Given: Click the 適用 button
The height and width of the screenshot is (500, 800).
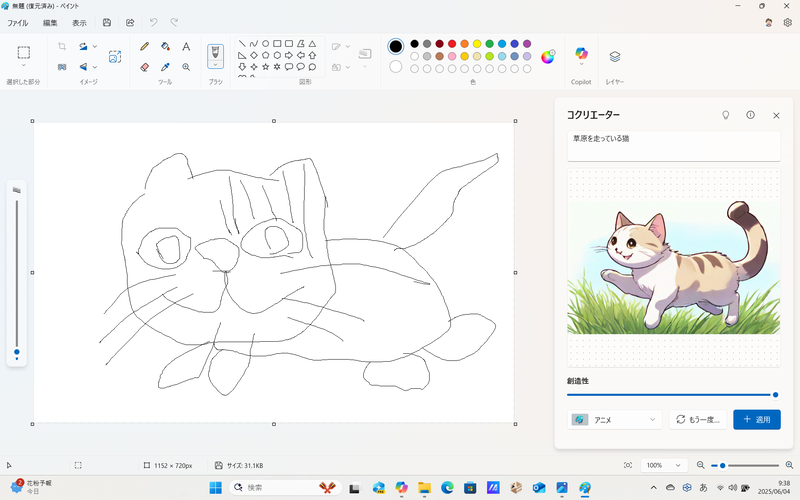Looking at the screenshot, I should pyautogui.click(x=757, y=420).
